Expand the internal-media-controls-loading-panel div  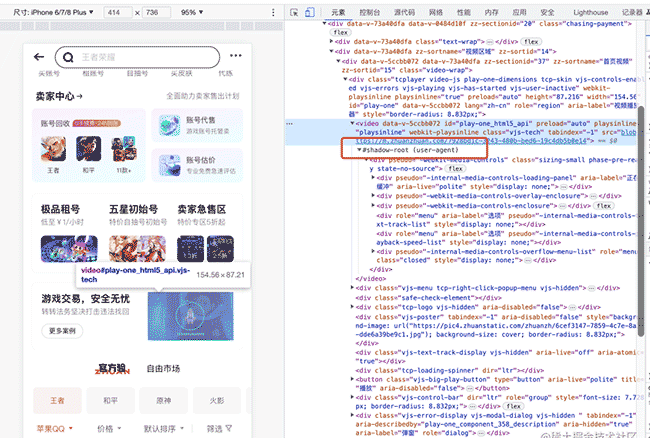pos(374,178)
